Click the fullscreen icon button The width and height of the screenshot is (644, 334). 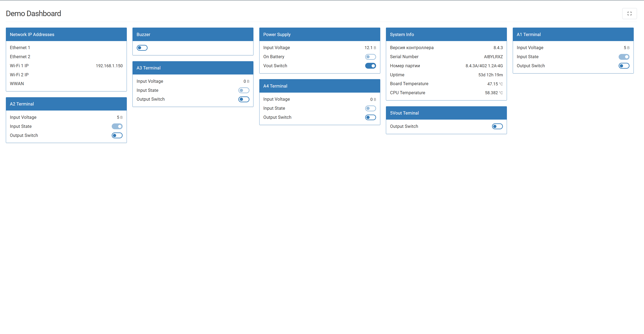629,13
